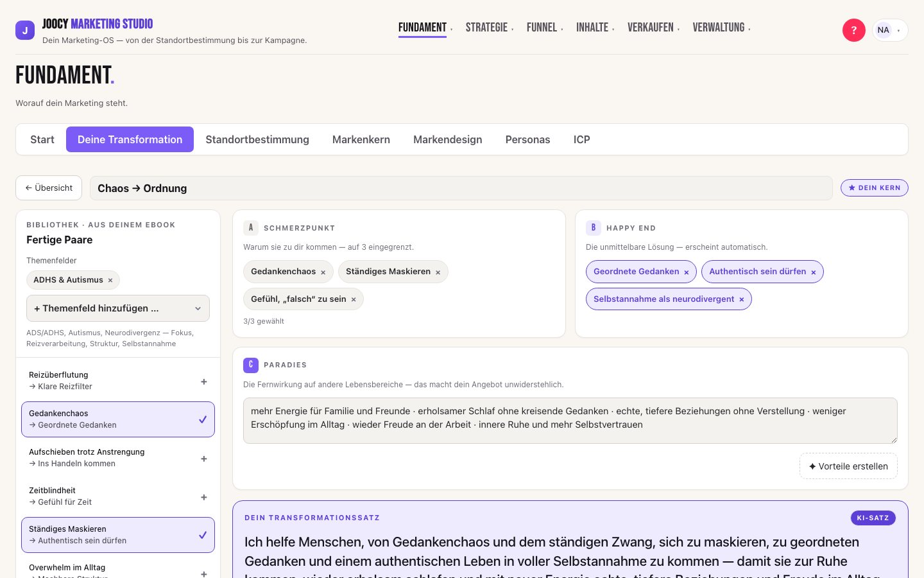Screen dimensions: 924x578
Task: Click the A badge of Schmerzpunkt
Action: 251,227
